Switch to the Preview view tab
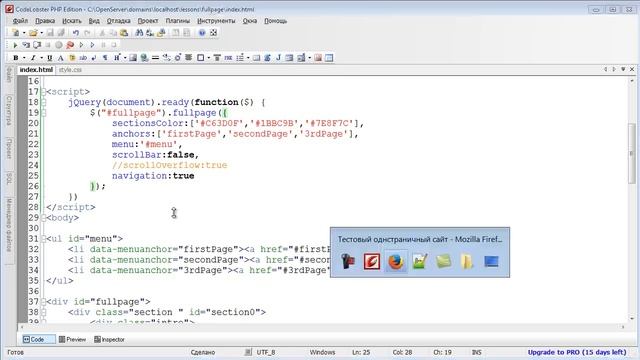 72,339
